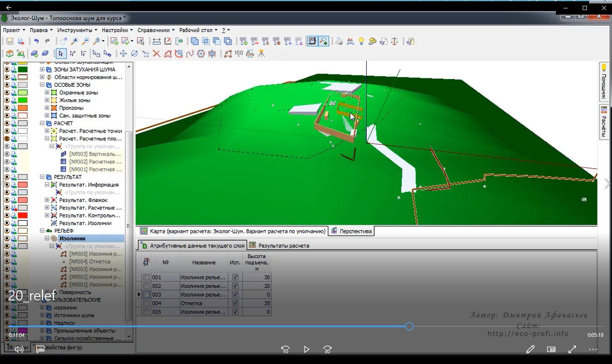
Task: Collapse the РЕЛЬЕФ tree group
Action: pyautogui.click(x=42, y=231)
